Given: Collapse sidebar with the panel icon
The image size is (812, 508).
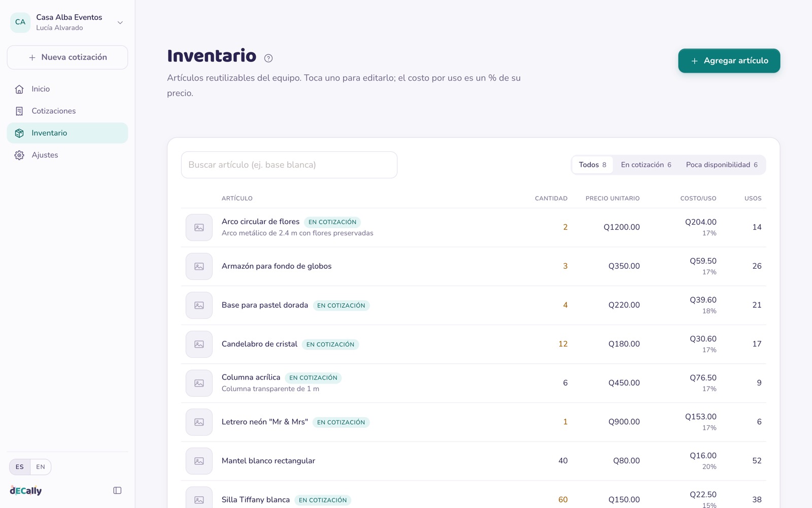Looking at the screenshot, I should (x=117, y=491).
